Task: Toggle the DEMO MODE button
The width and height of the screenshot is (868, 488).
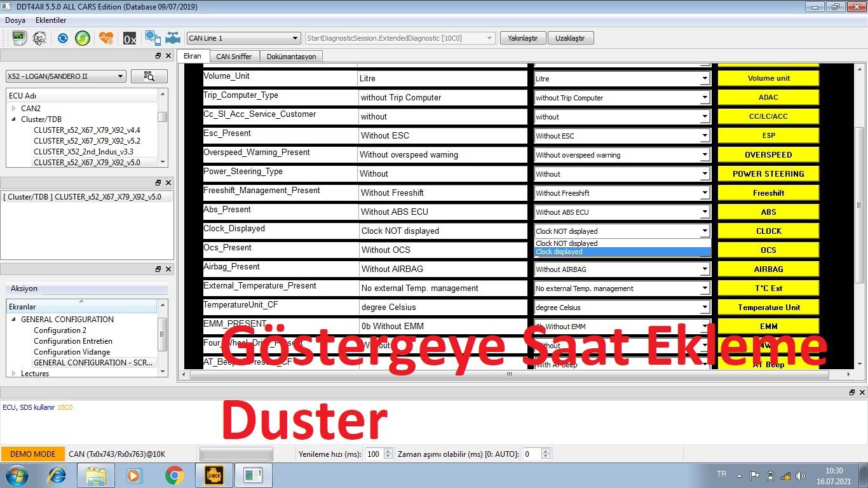Action: pos(32,454)
